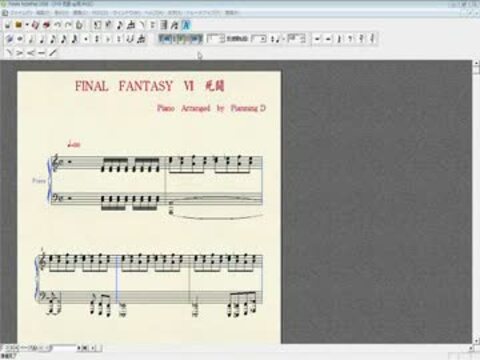The height and width of the screenshot is (360, 480).
Task: Click the Undo arrow icon
Action: click(57, 25)
